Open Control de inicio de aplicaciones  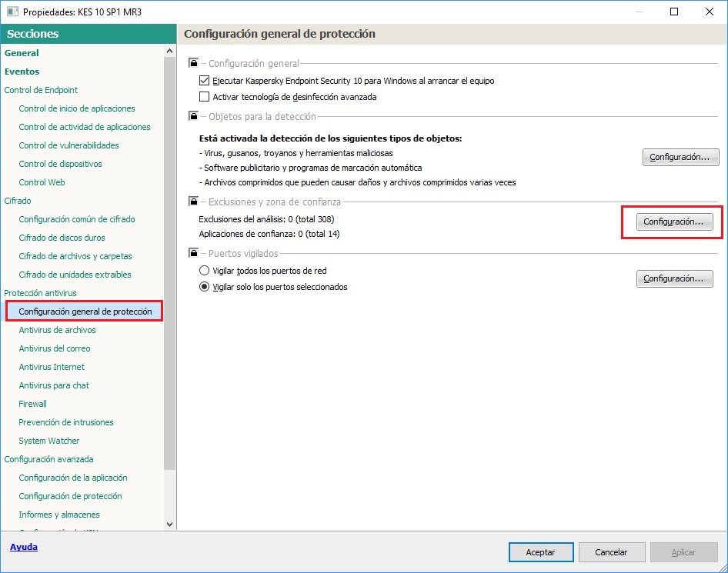pos(77,108)
